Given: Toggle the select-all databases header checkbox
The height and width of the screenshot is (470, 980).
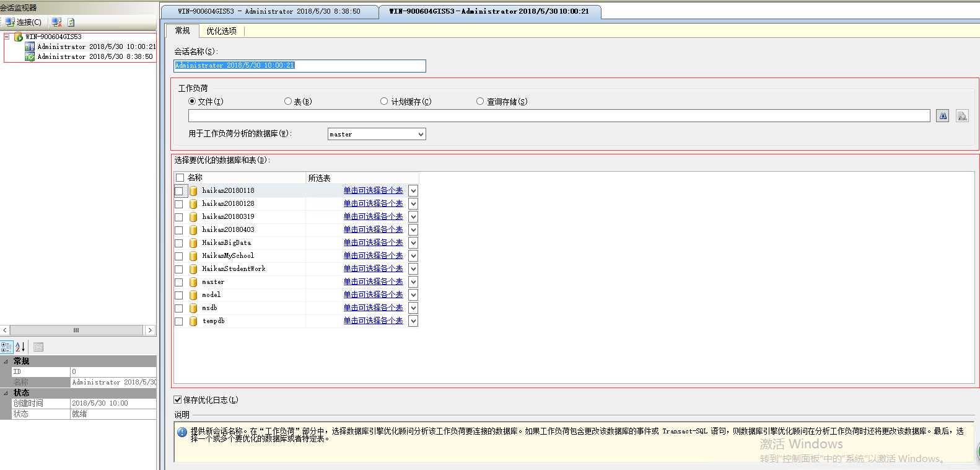Looking at the screenshot, I should [180, 178].
